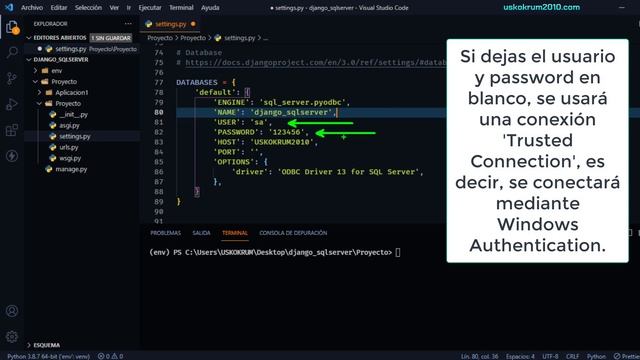Open the Ejecutar menu

pyautogui.click(x=150, y=7)
